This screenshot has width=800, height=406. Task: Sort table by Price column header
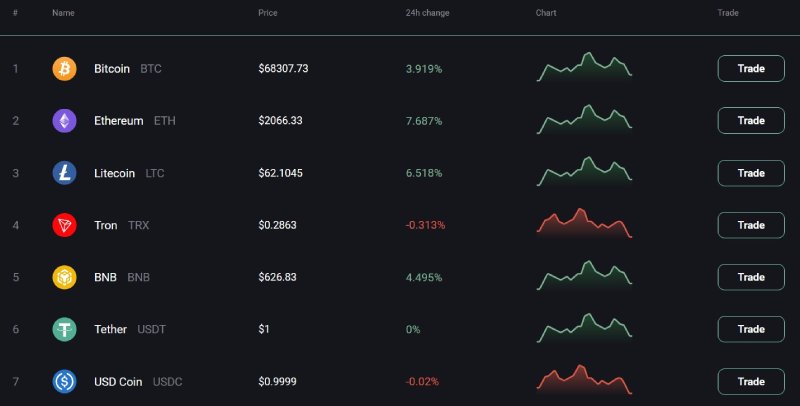click(268, 13)
